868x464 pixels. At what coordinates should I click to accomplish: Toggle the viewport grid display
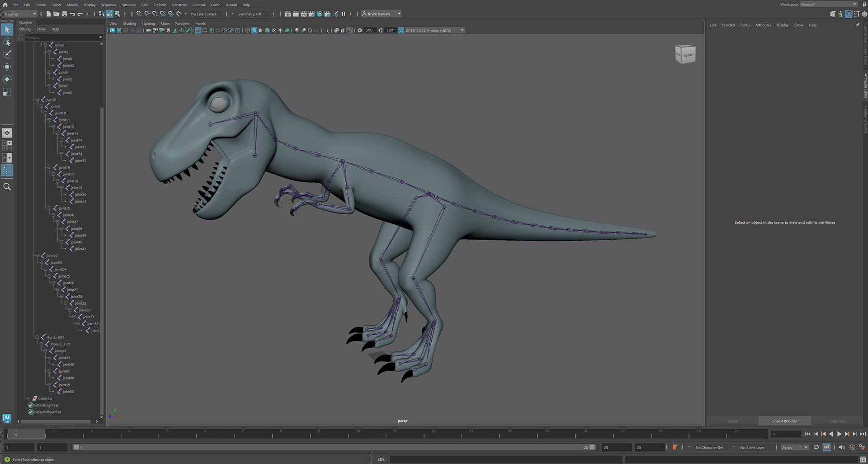click(x=198, y=30)
